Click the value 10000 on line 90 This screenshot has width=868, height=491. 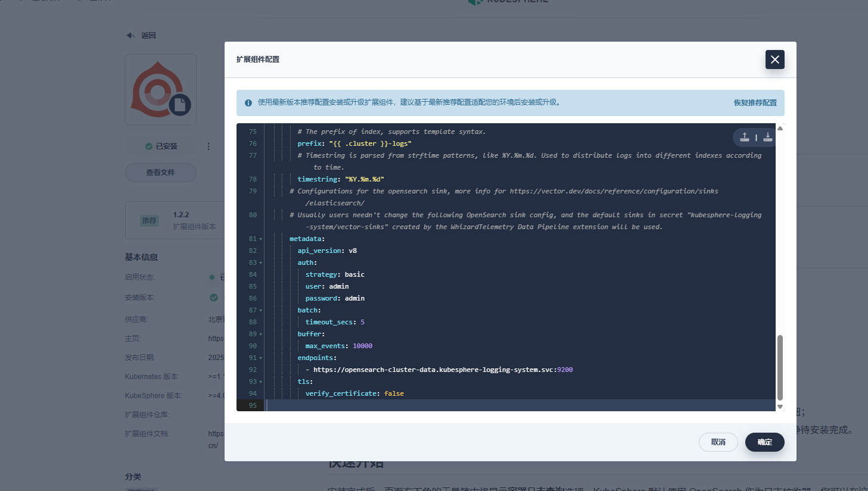click(362, 346)
